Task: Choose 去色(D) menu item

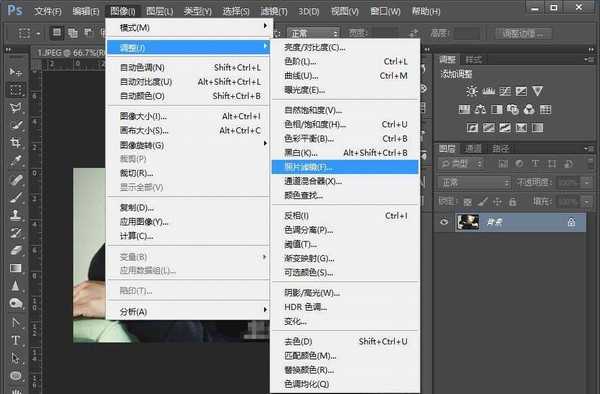Action: [x=345, y=341]
